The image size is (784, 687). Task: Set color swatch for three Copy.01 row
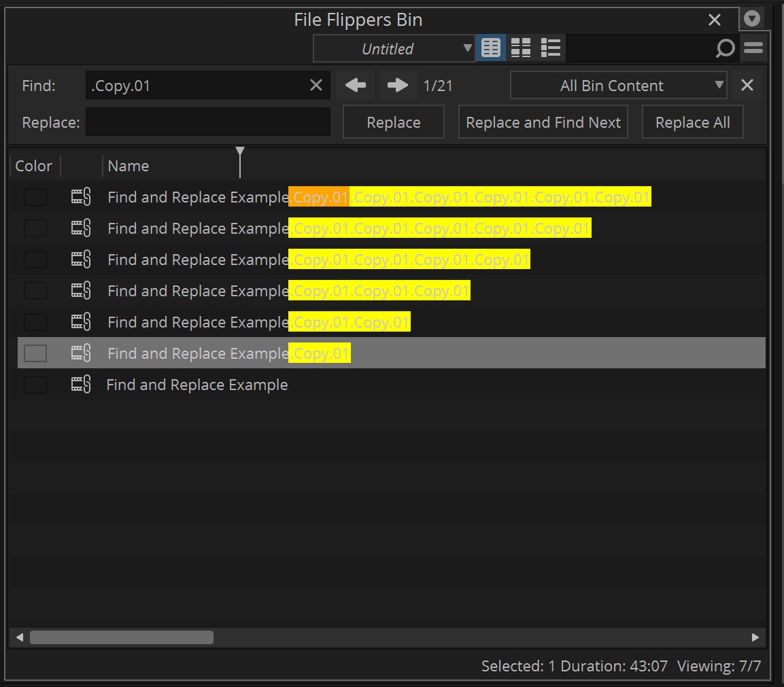click(35, 291)
